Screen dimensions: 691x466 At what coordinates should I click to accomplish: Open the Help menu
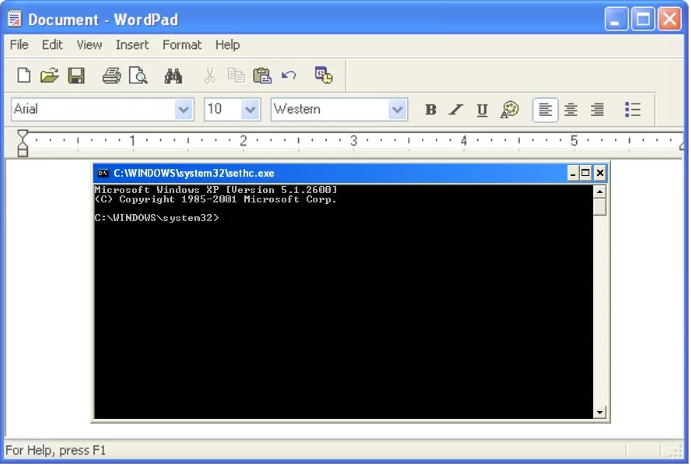pyautogui.click(x=227, y=45)
